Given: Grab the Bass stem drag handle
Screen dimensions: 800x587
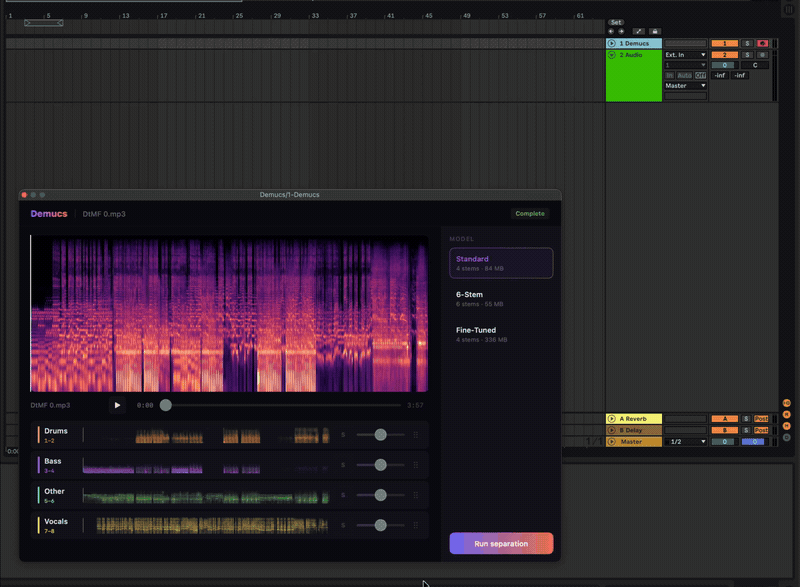Looking at the screenshot, I should pyautogui.click(x=416, y=465).
